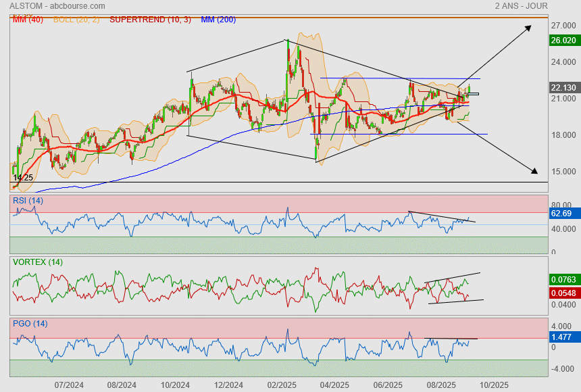Select the blue 1.477 PGO value tag
Viewport: 581px width, 392px height.
(562, 337)
